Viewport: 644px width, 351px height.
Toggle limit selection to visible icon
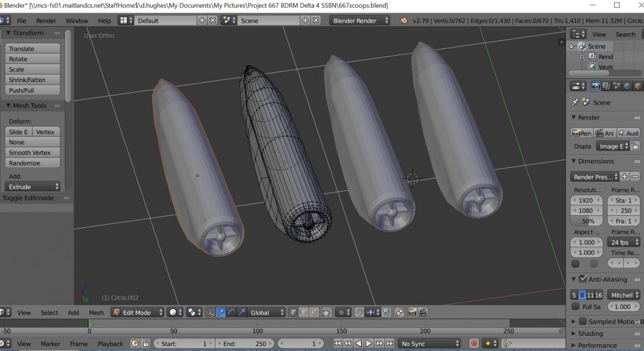tap(327, 313)
